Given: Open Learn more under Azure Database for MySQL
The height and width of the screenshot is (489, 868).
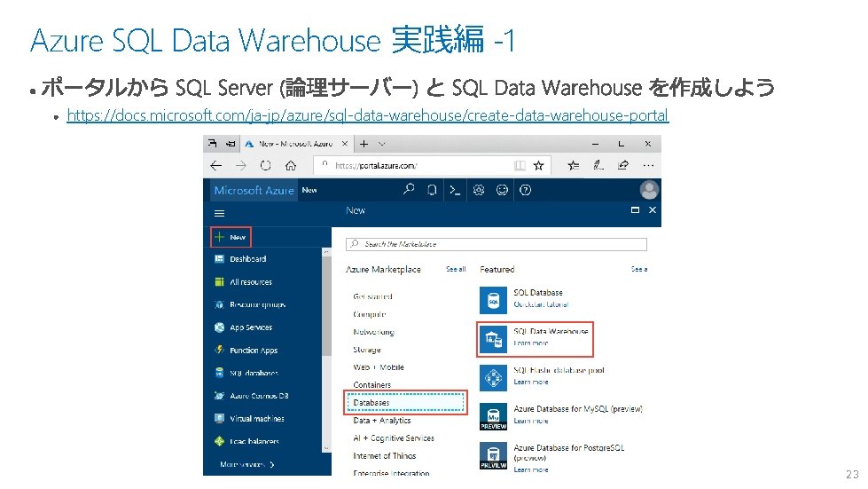Looking at the screenshot, I should click(531, 421).
